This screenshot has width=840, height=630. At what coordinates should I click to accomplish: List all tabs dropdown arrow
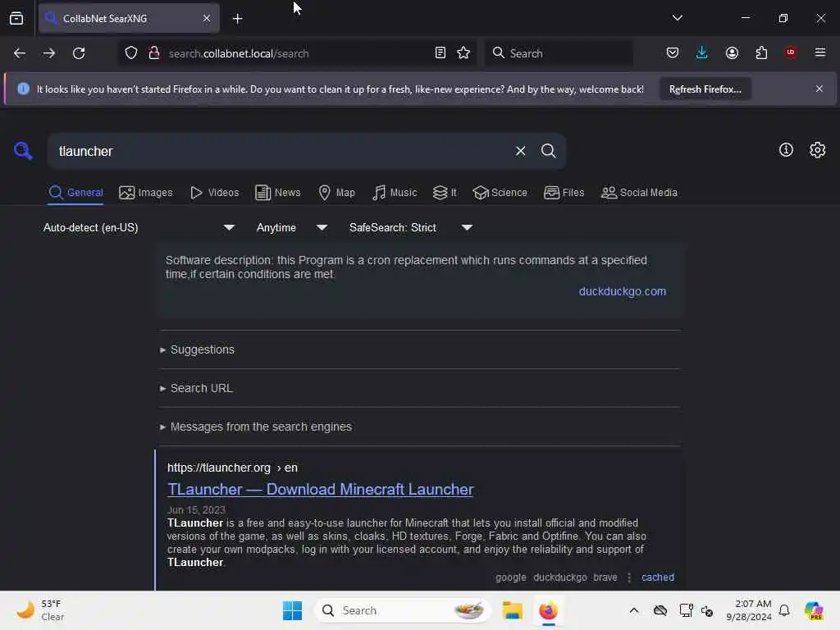677,18
